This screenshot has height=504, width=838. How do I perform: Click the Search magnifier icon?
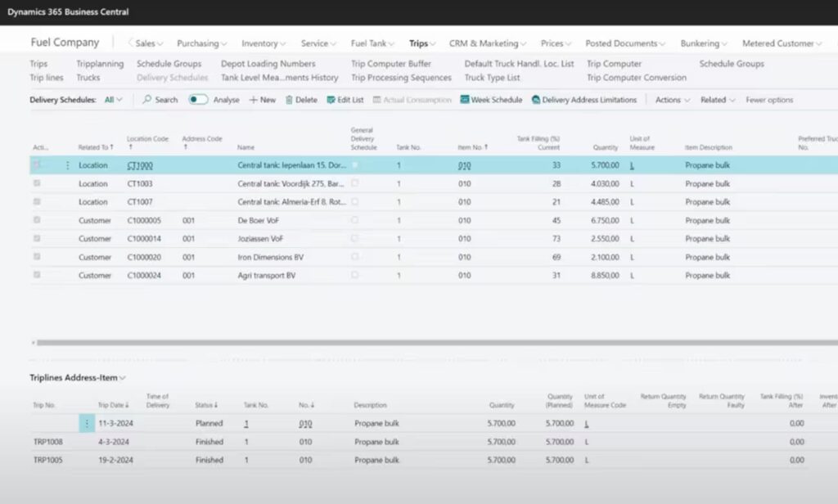(147, 100)
